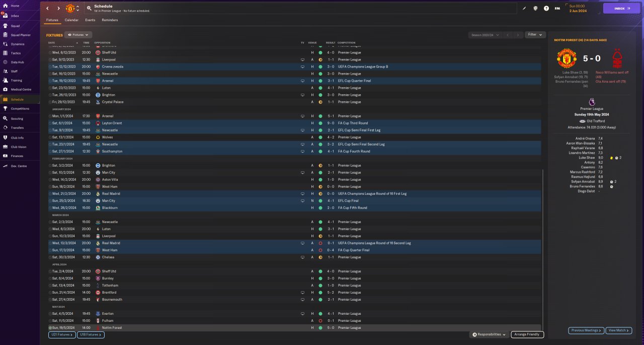644x345 pixels.
Task: Toggle the circle on Sat 3/2/2024 Brighton row
Action: pos(50,165)
